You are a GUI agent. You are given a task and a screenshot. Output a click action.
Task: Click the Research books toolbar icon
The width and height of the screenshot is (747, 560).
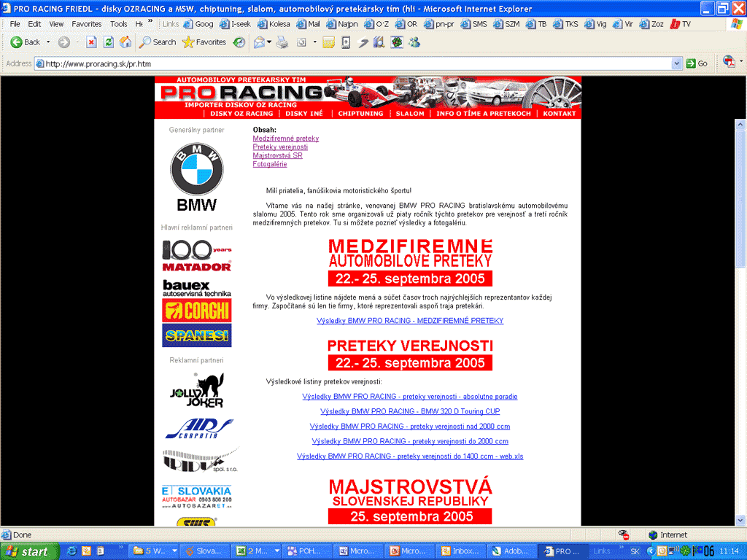pyautogui.click(x=379, y=42)
